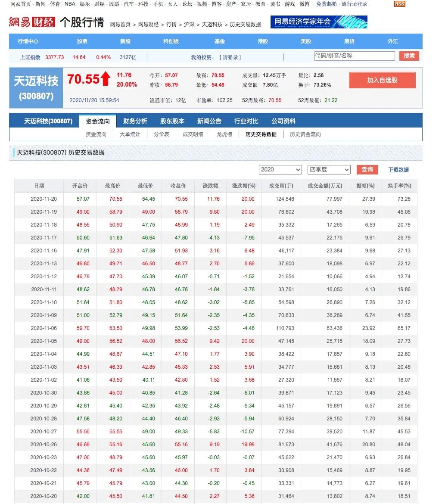Open the 龙虎榜 sub-tab

224,134
